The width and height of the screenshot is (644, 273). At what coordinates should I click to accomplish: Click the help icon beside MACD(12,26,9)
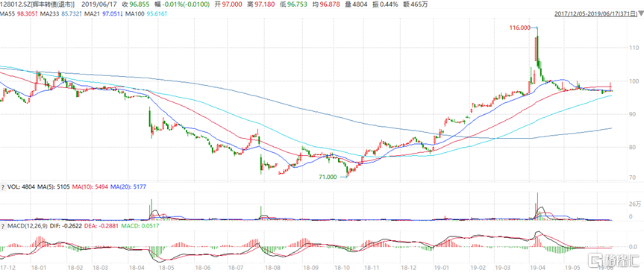[3, 226]
